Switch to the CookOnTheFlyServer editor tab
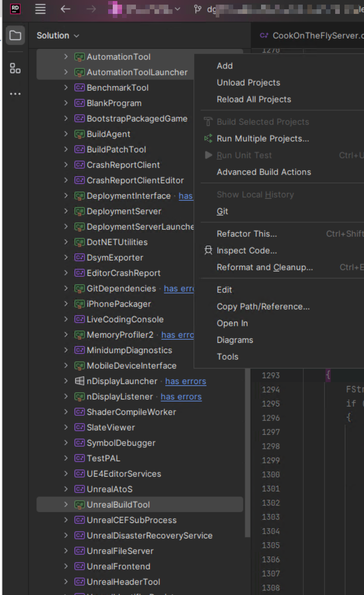The height and width of the screenshot is (595, 364). 311,36
